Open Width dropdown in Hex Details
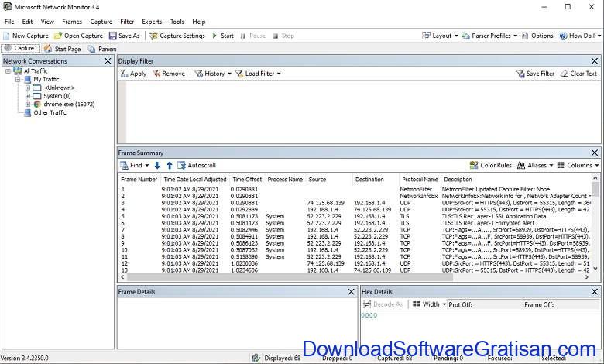The height and width of the screenshot is (364, 604). tap(429, 304)
